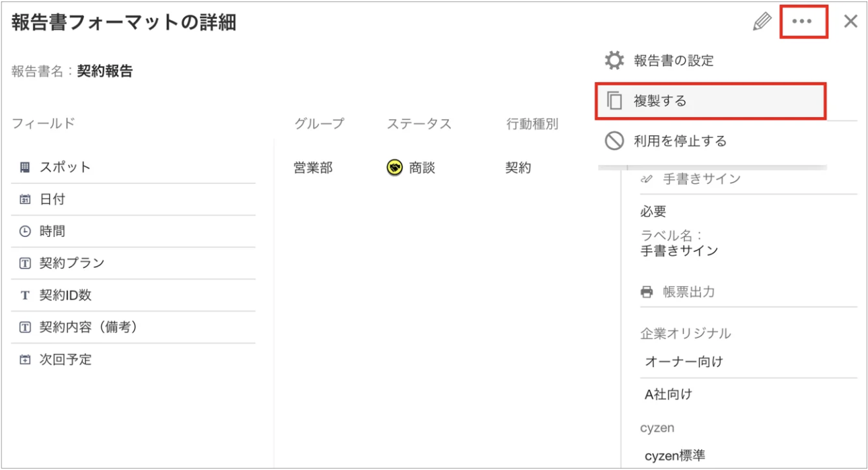
Task: Select 複製する from the menu
Action: click(x=711, y=101)
